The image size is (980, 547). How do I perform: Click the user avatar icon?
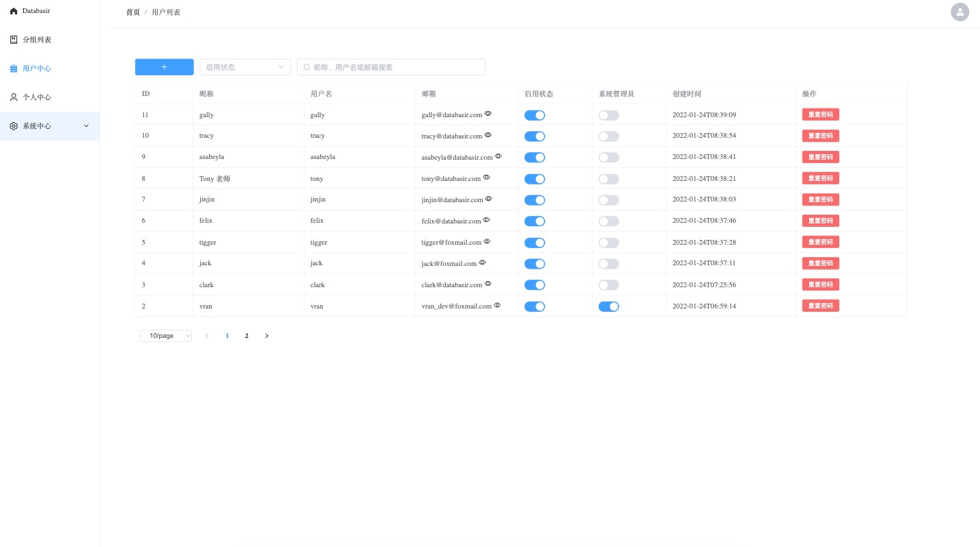(959, 12)
